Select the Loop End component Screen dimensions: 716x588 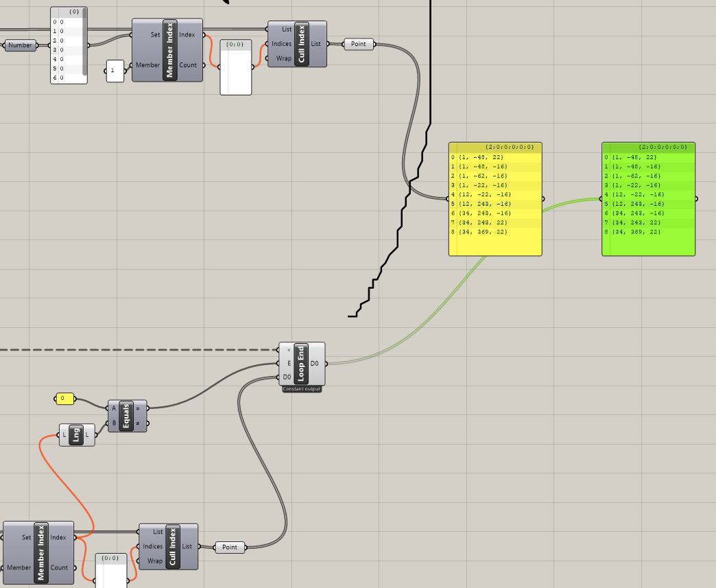(x=301, y=364)
